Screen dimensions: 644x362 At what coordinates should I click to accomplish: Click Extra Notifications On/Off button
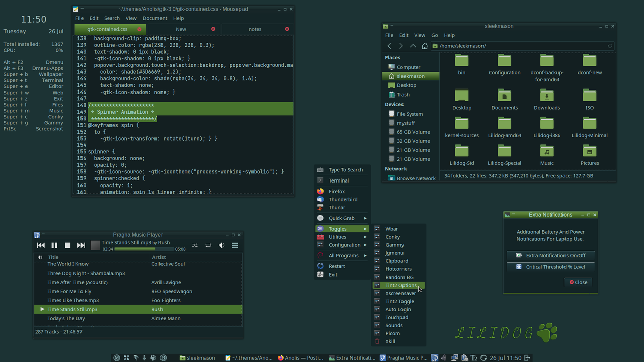(550, 255)
